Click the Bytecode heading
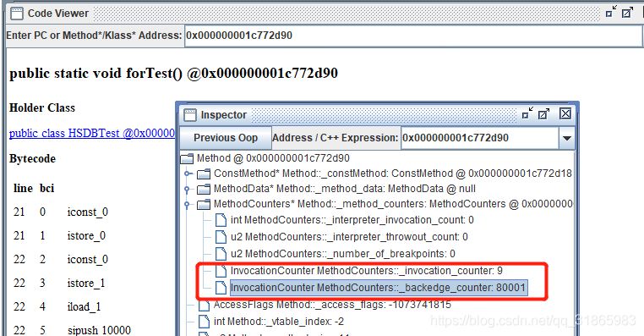The image size is (644, 336). 32,159
